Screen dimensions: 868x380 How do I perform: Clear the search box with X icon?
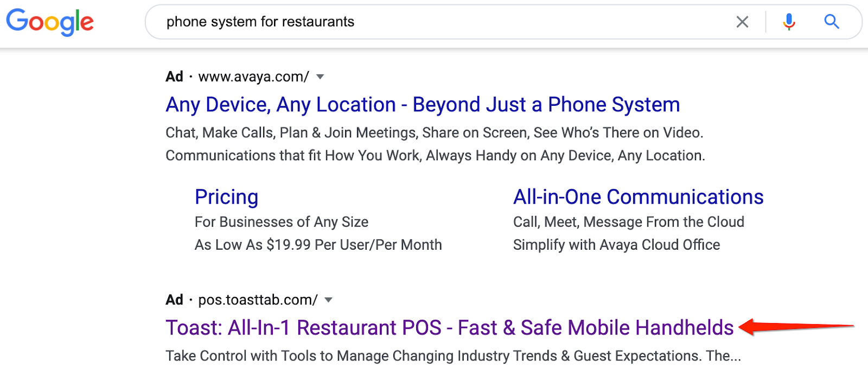(x=742, y=22)
